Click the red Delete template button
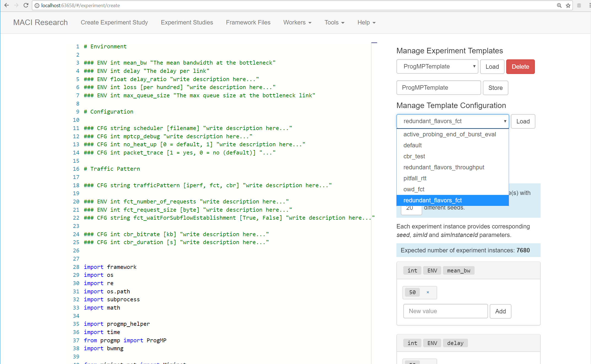Screen dimensions: 591x364 coord(520,67)
